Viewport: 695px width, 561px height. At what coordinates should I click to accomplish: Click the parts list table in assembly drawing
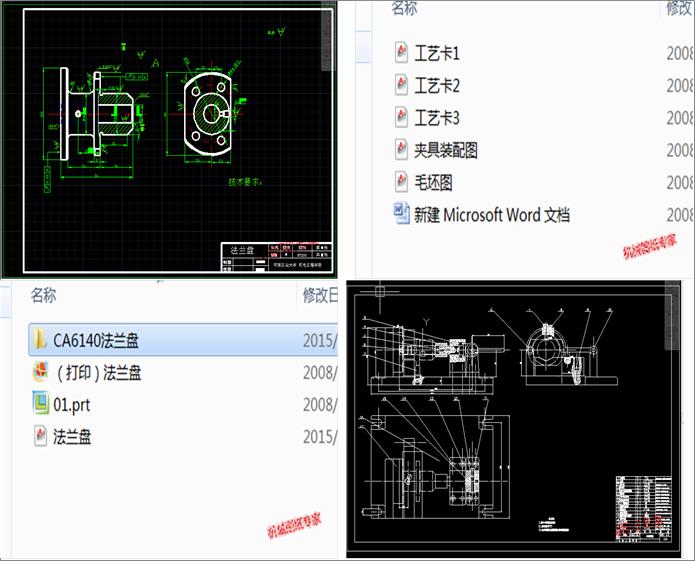pyautogui.click(x=644, y=509)
